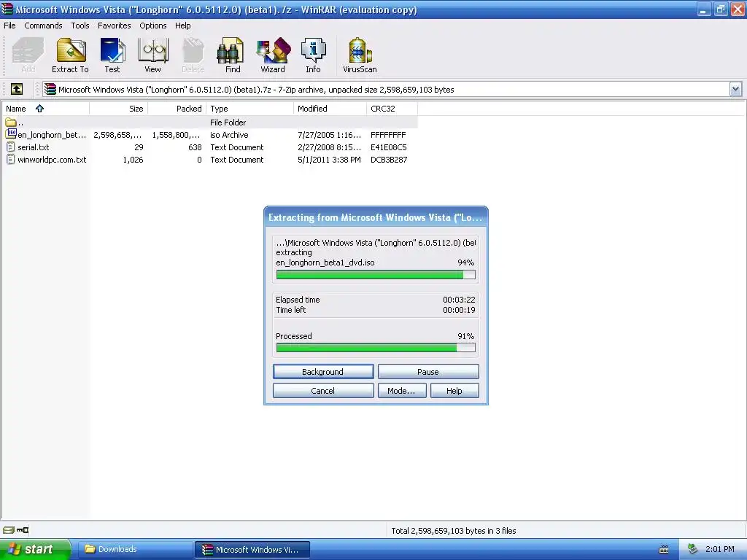Select the serial.txt file name
The image size is (747, 560).
click(x=34, y=147)
